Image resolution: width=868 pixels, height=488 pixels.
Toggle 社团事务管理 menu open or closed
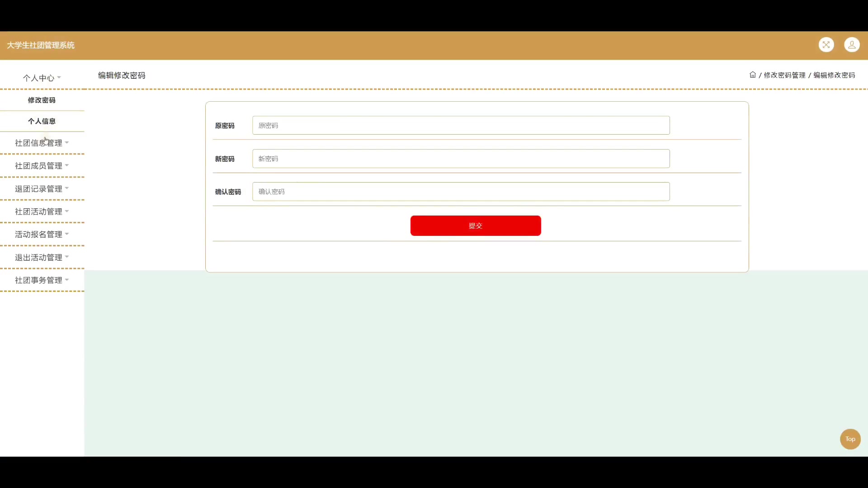[42, 280]
